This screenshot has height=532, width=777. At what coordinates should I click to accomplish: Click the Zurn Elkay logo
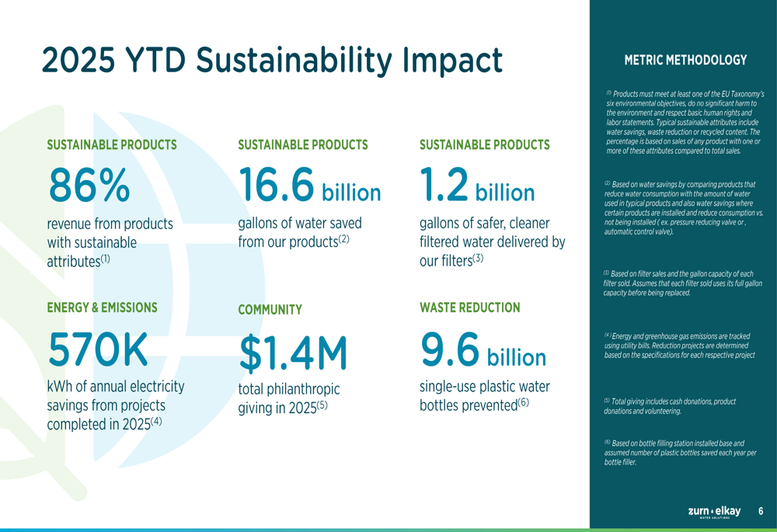click(714, 511)
